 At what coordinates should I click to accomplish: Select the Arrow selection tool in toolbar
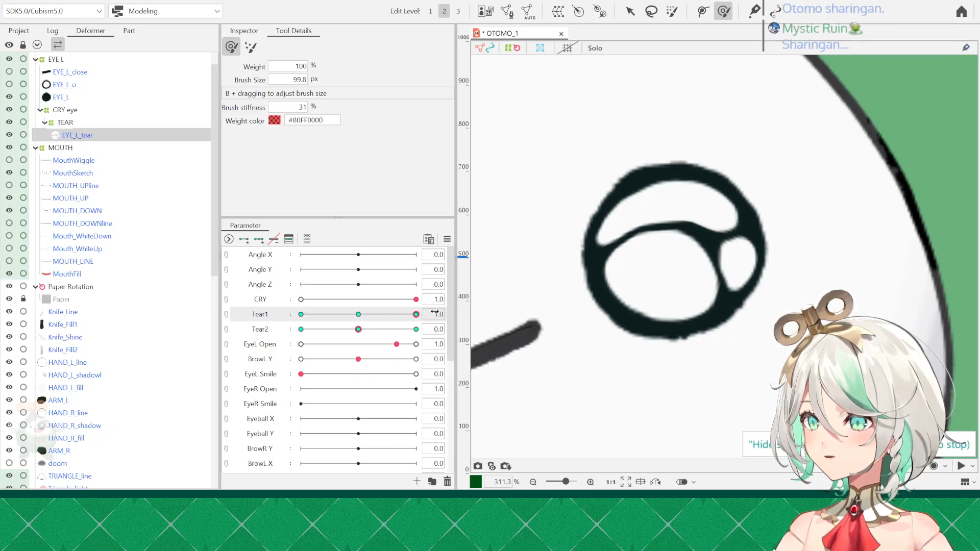[x=630, y=11]
